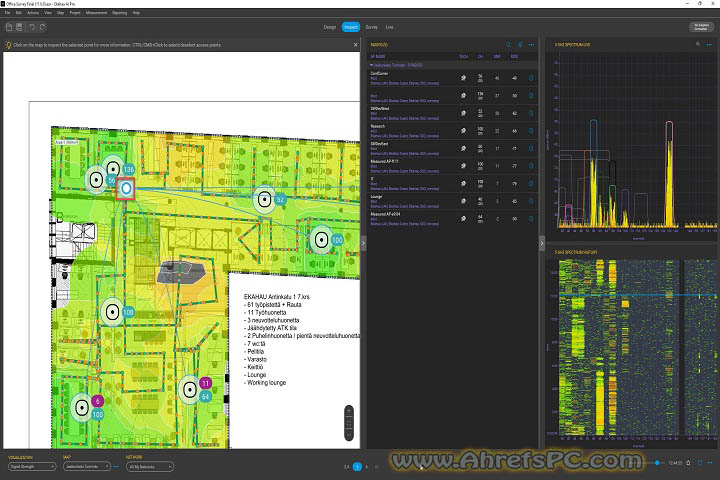Click the locate icon in the Lounge row
Screen dimensions: 720x480
[531, 201]
